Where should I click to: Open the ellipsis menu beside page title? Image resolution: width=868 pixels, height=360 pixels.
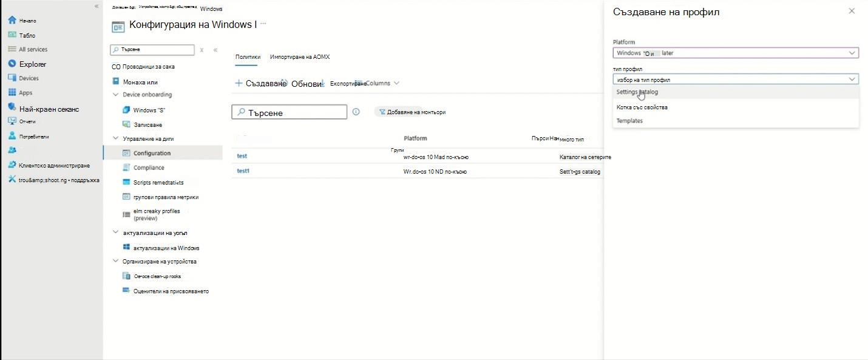point(263,24)
